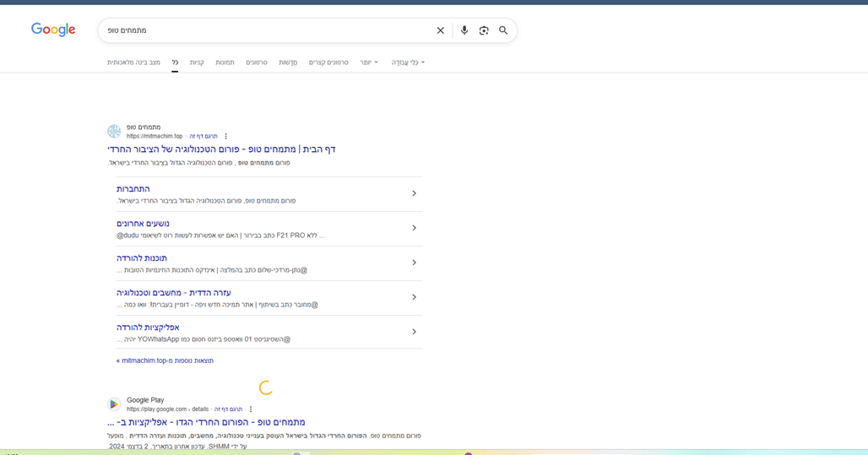
Task: Open Google Lens image search
Action: coord(484,30)
